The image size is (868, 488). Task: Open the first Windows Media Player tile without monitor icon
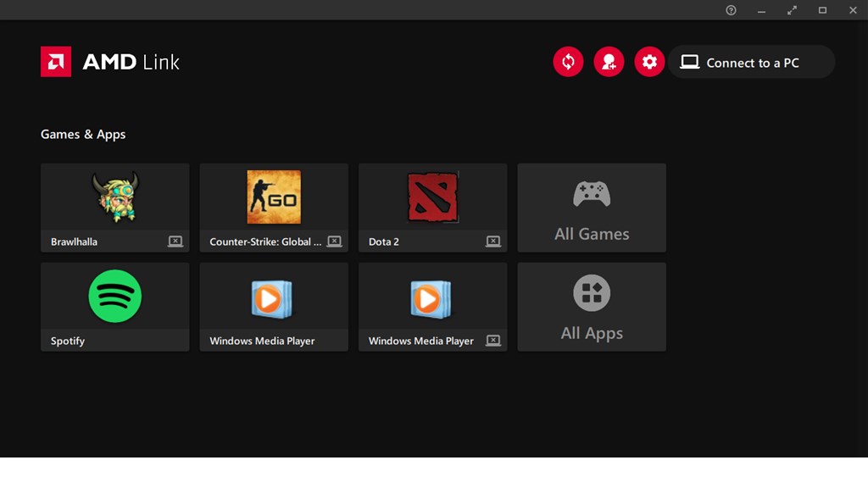[x=274, y=307]
